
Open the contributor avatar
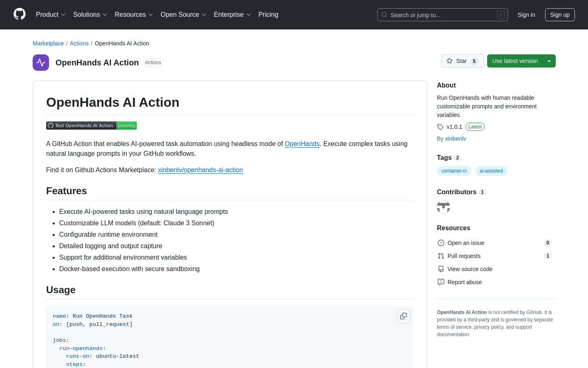[x=443, y=207]
